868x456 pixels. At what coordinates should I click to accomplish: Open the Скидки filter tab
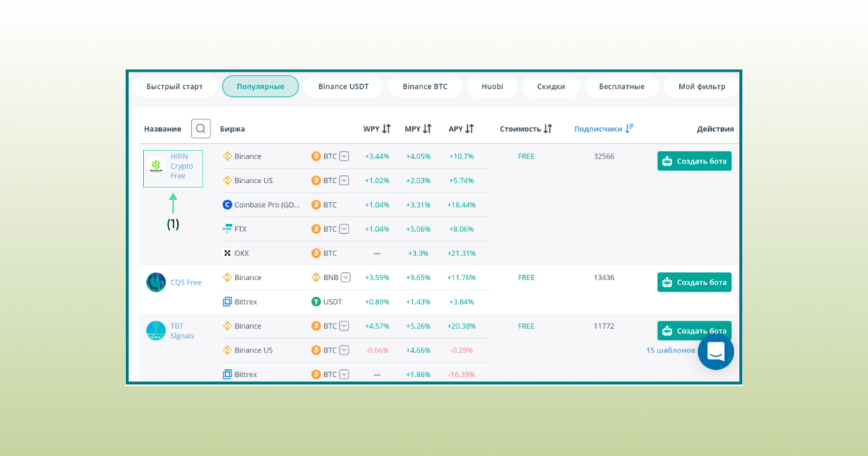tap(551, 86)
